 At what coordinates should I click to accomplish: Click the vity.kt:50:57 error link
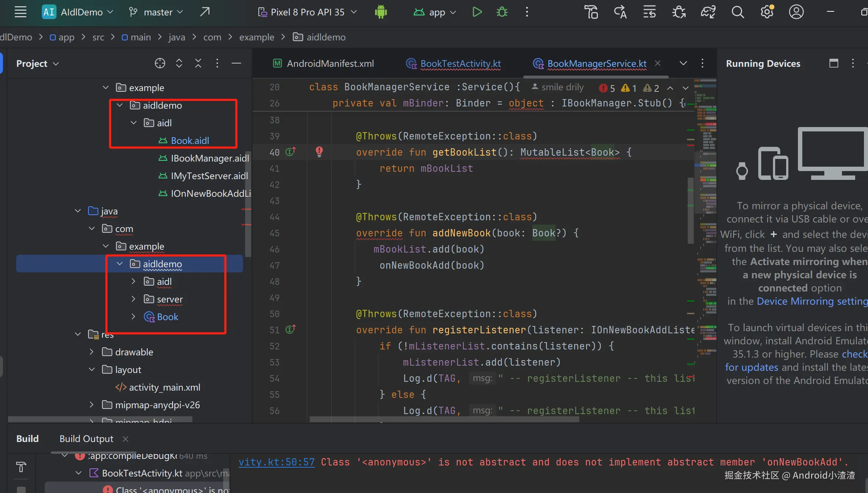276,462
